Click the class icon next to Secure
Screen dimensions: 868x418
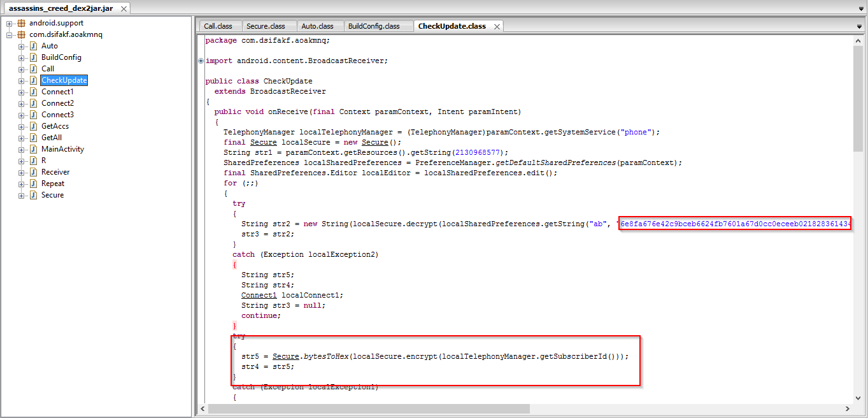click(33, 195)
